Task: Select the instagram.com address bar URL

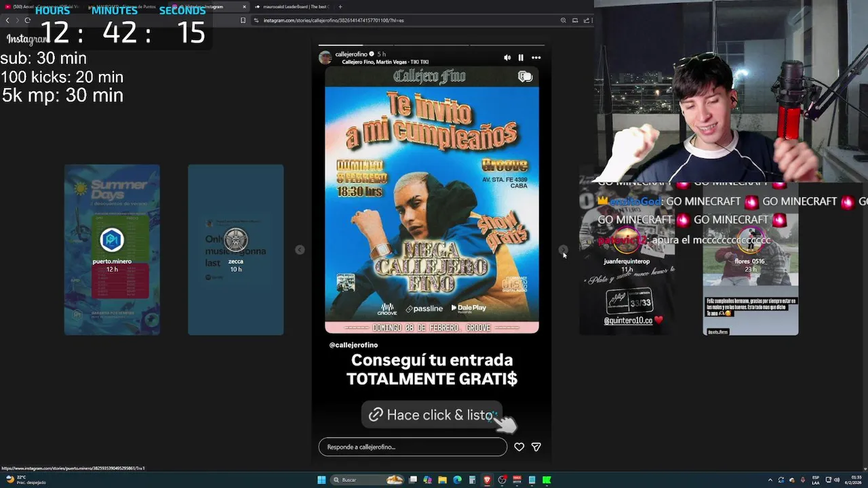Action: coord(334,20)
